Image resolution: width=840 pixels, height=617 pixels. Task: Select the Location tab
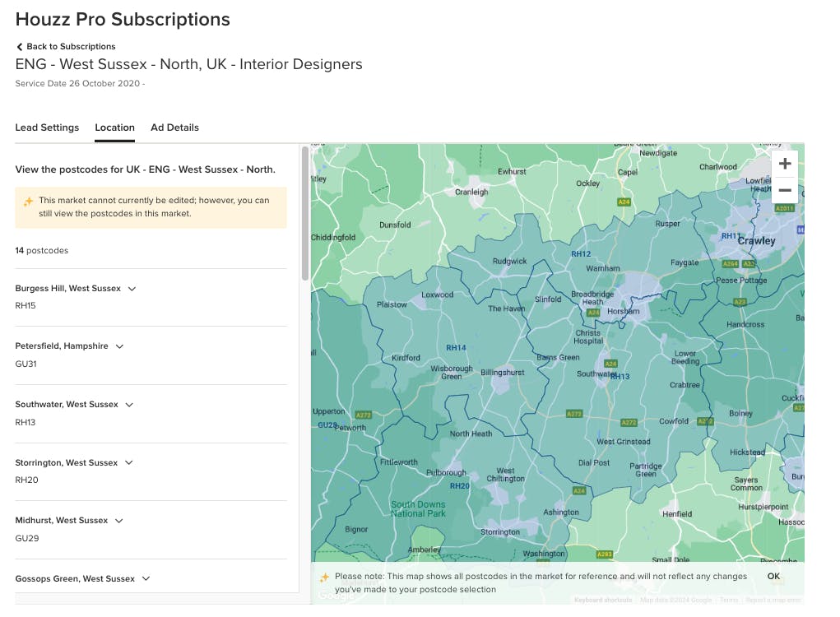point(114,128)
